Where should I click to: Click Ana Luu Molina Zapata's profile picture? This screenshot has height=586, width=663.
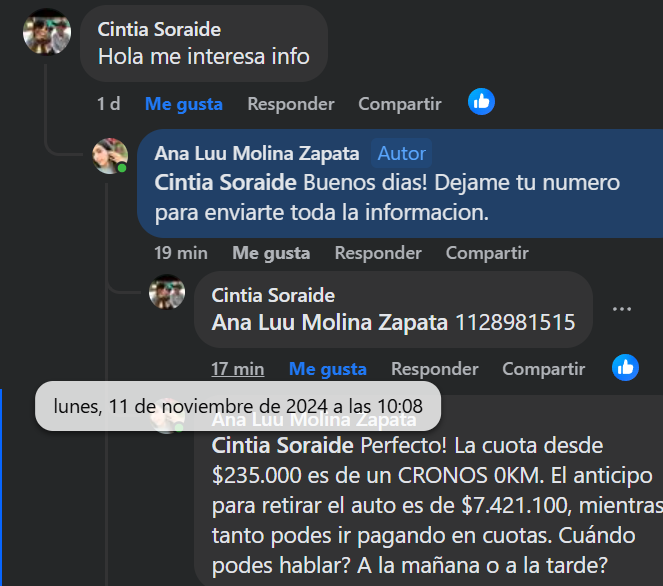(110, 155)
